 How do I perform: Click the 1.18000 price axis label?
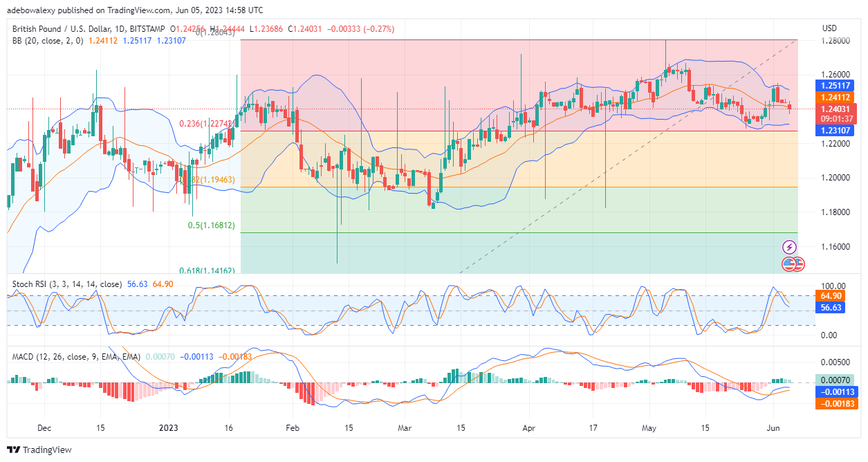pos(835,212)
